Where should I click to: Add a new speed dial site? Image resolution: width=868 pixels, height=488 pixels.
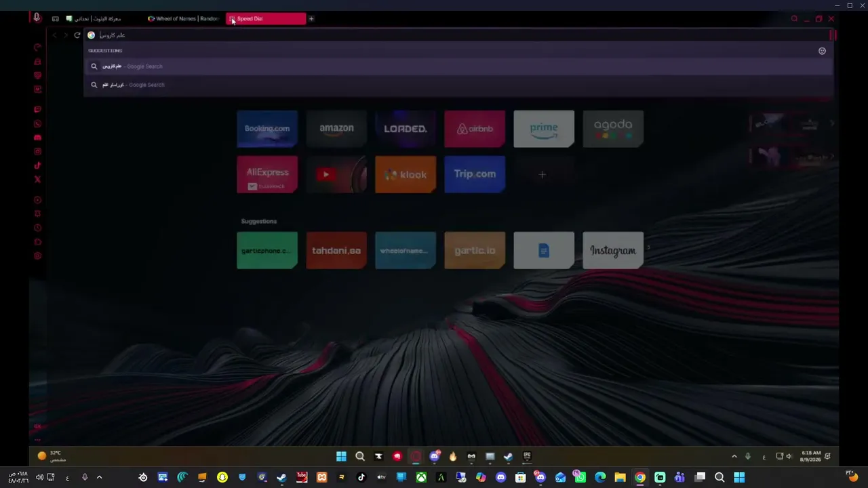coord(542,174)
